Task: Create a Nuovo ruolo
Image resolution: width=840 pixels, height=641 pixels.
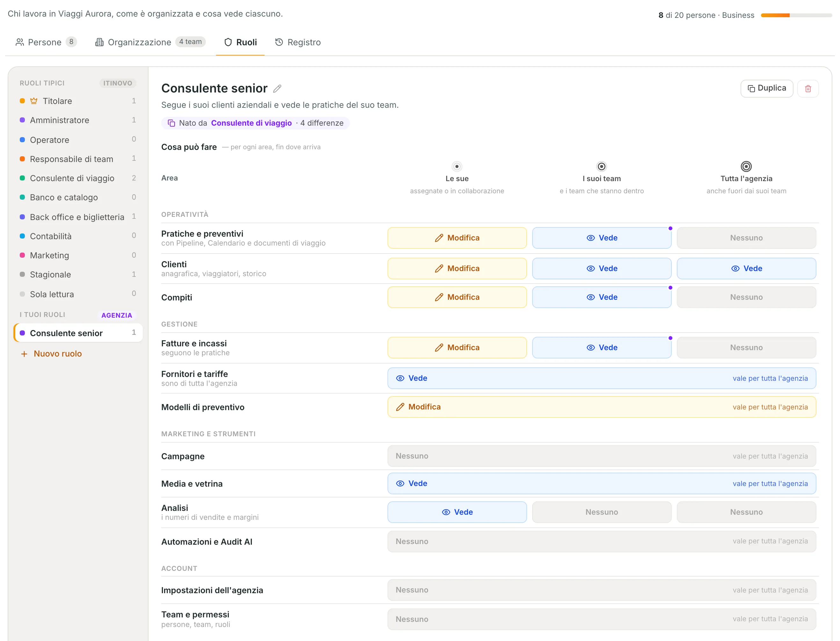Action: point(51,354)
